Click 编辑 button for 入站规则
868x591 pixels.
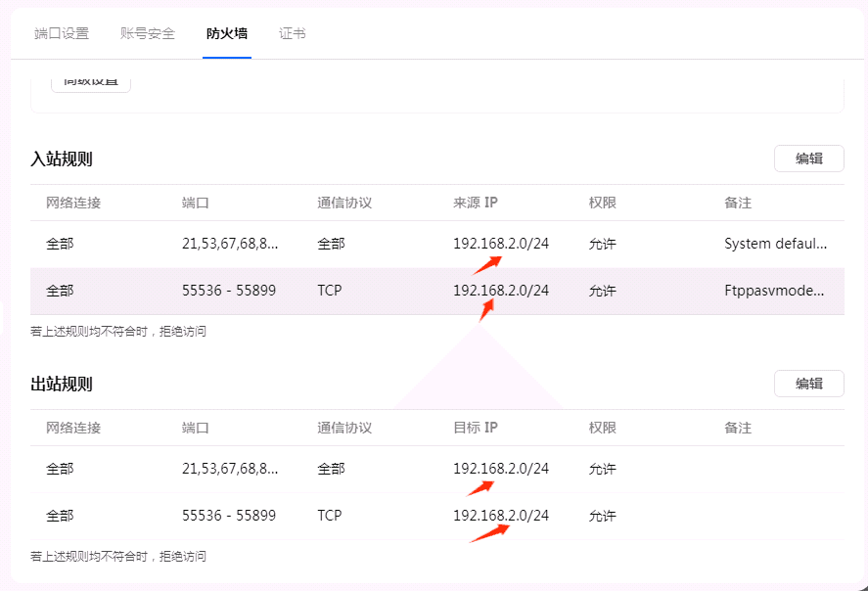tap(808, 159)
